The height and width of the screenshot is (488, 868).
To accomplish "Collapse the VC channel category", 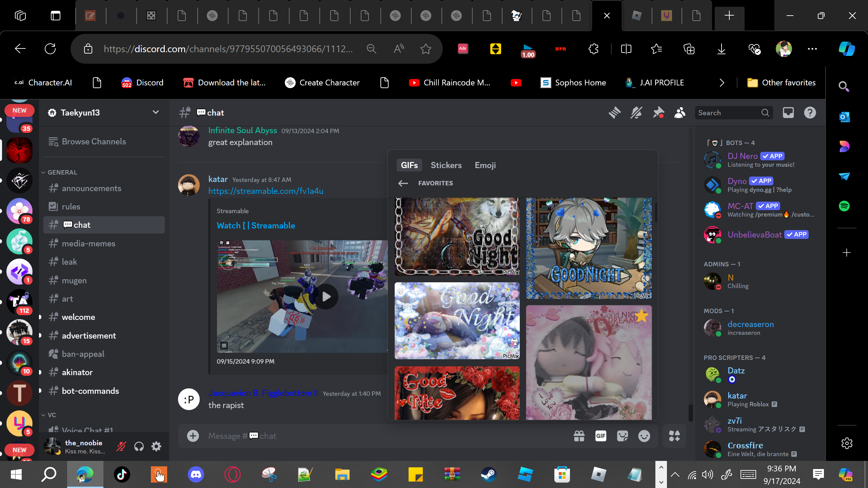I will 52,415.
